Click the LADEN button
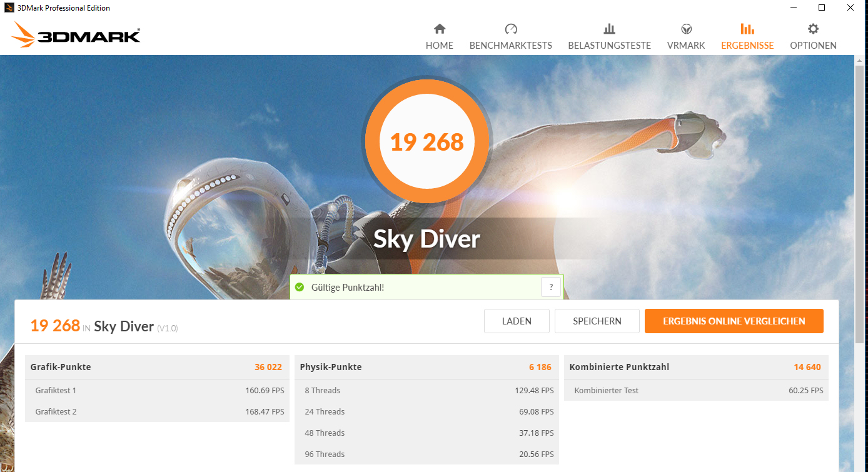 [x=517, y=321]
